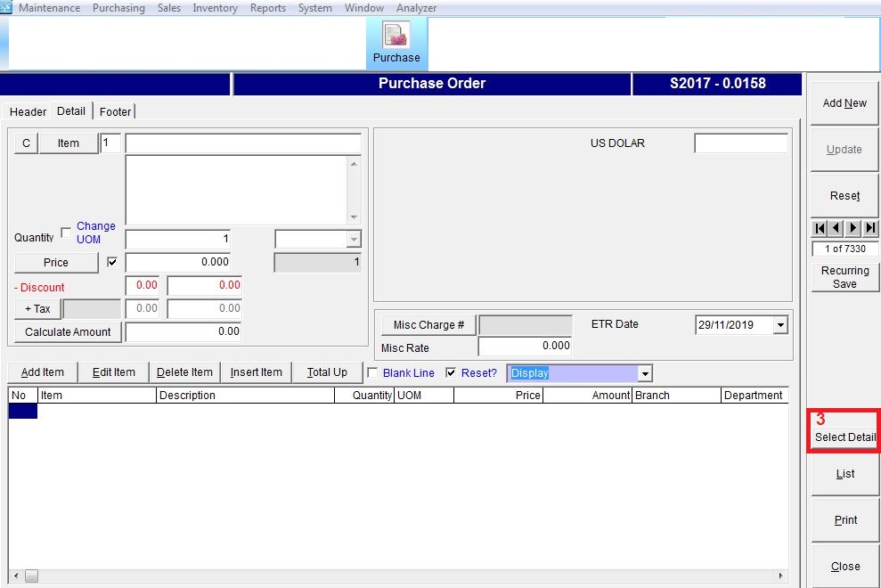881x588 pixels.
Task: Open the Purchasing menu
Action: point(118,7)
